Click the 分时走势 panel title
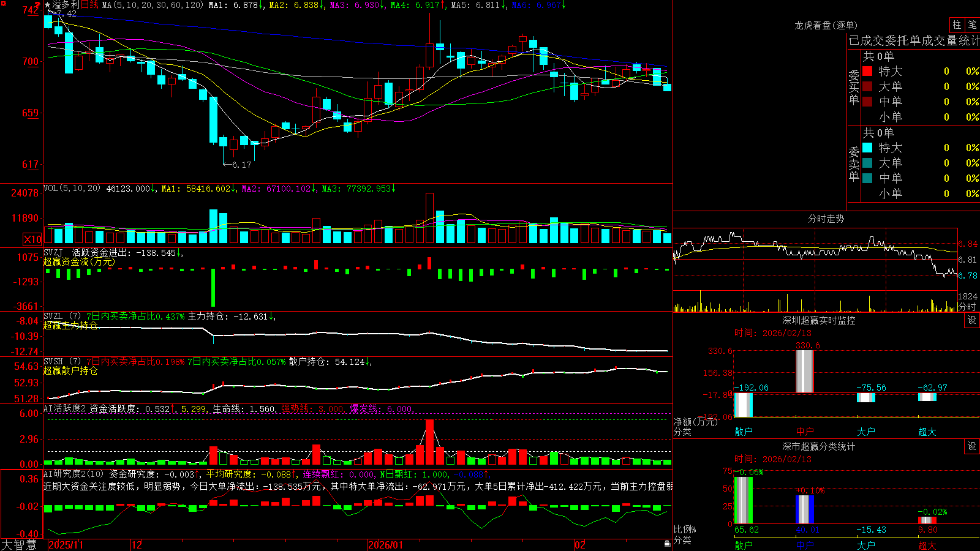This screenshot has height=551, width=980. [826, 219]
